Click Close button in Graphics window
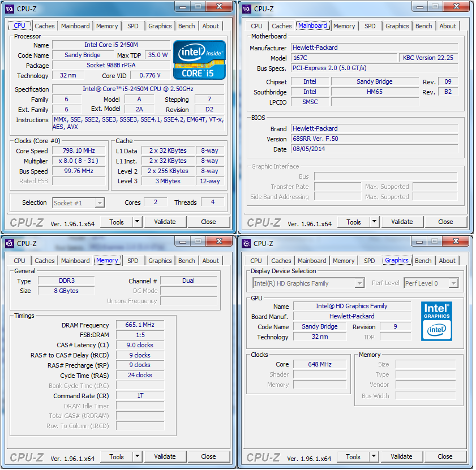This screenshot has height=470, width=476. tap(445, 456)
